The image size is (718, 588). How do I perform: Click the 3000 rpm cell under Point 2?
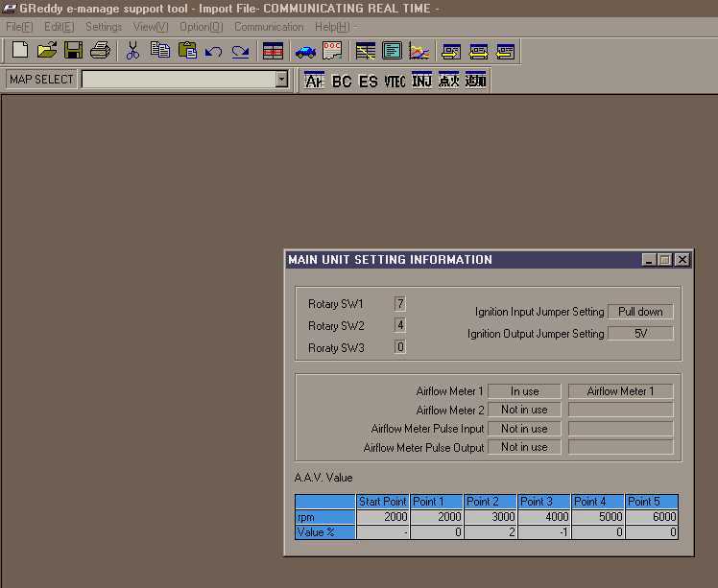point(491,517)
